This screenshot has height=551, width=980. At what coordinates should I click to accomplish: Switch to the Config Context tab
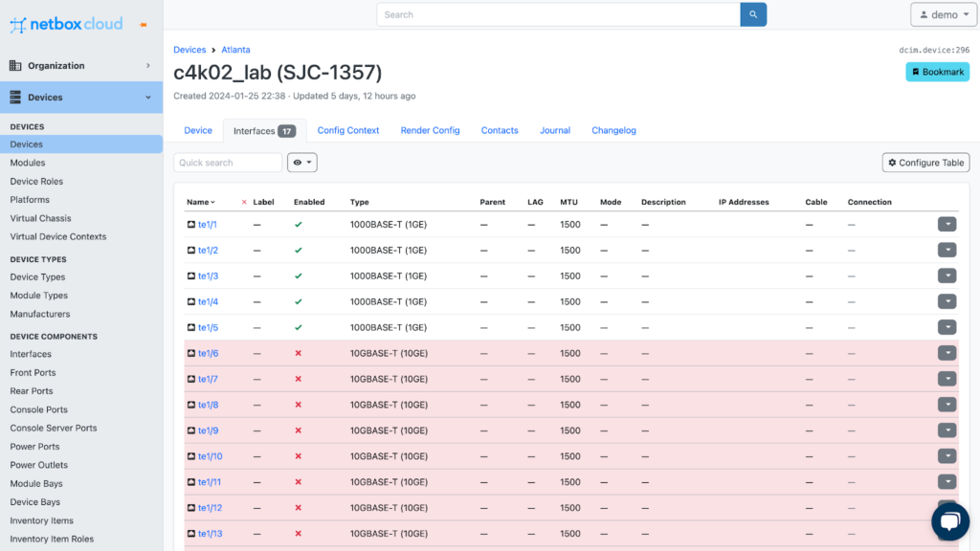coord(348,130)
